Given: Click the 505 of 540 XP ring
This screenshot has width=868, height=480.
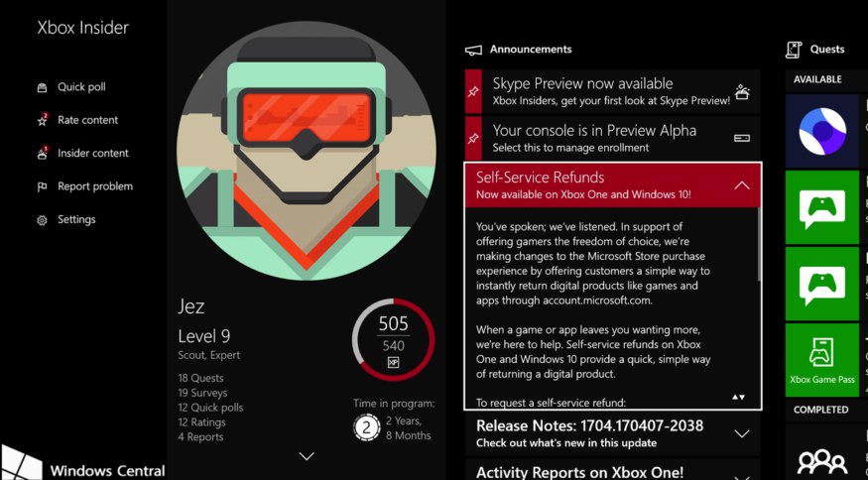Looking at the screenshot, I should coord(393,339).
